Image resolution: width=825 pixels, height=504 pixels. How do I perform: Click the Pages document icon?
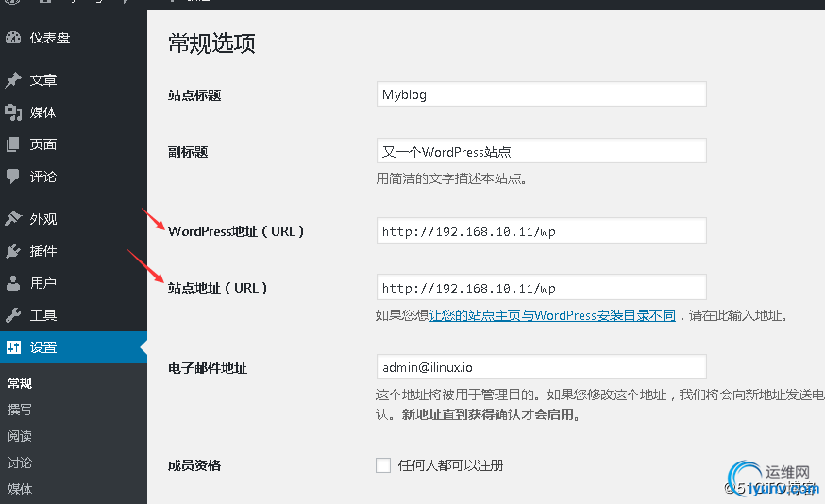(x=13, y=144)
